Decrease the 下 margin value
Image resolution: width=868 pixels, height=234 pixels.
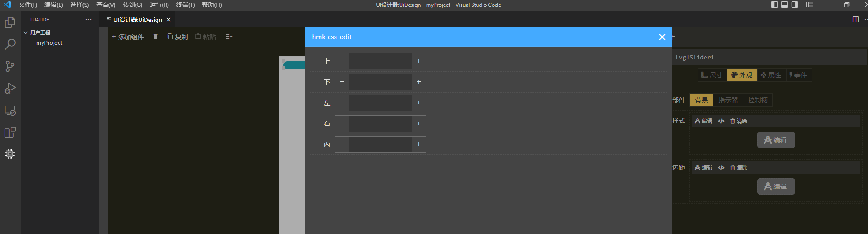pyautogui.click(x=342, y=82)
